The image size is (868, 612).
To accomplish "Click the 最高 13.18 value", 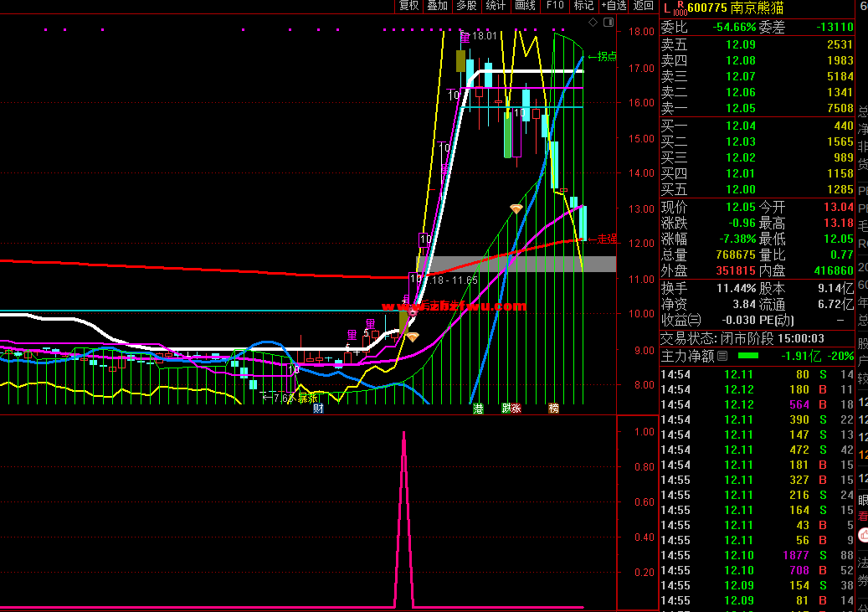I will pyautogui.click(x=838, y=224).
